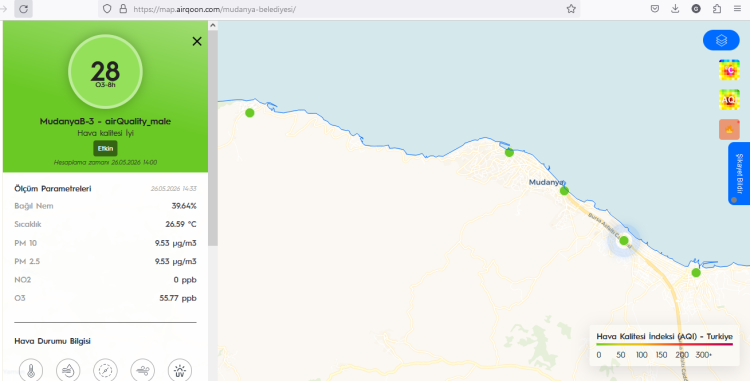Select the wind speed weather icon
750x381 pixels.
(x=143, y=370)
